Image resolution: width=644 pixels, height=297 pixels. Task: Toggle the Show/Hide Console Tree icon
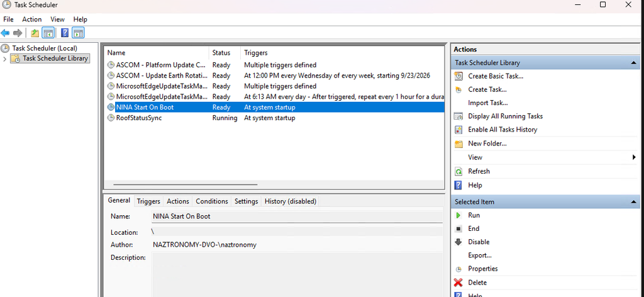click(x=48, y=33)
